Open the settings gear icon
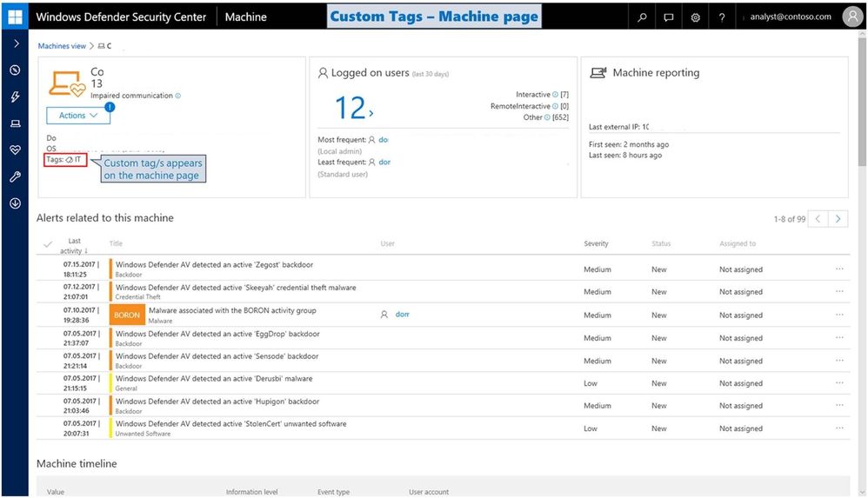Viewport: 868px width, 498px height. [695, 17]
